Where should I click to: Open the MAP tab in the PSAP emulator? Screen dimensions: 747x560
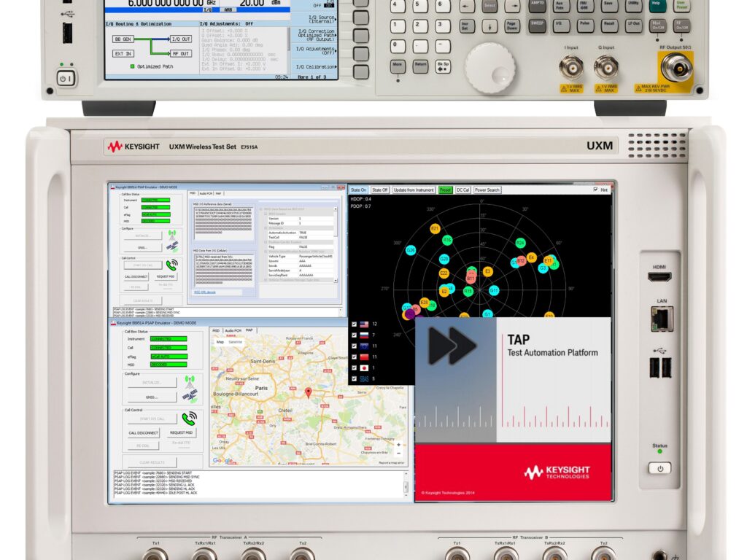[x=248, y=330]
